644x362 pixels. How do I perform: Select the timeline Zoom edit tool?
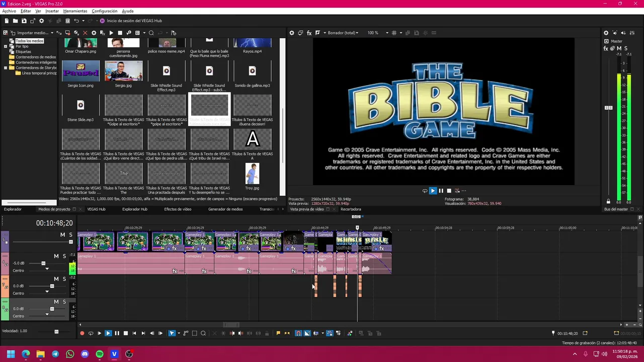[x=203, y=333]
